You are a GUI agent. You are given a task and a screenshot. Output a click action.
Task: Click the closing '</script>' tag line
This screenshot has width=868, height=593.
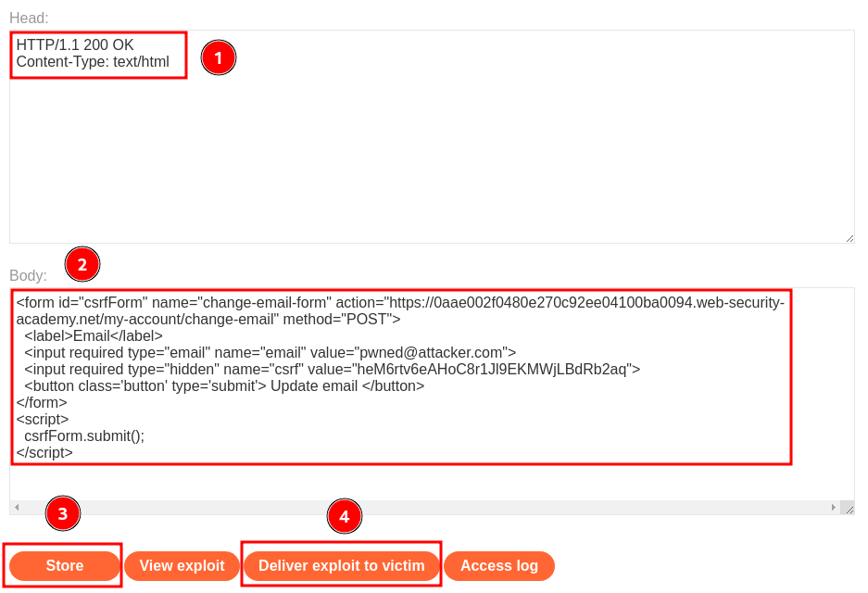(44, 452)
